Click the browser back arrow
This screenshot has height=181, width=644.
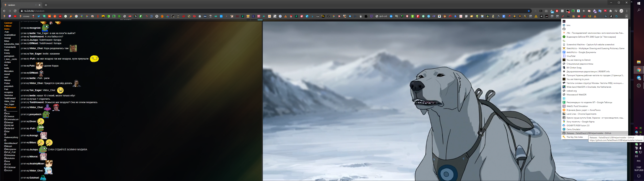tap(4, 11)
